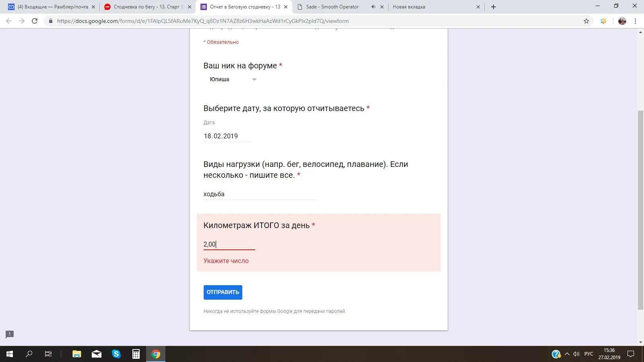The height and width of the screenshot is (362, 644).
Task: Open the help icon in system tray
Action: (556, 354)
